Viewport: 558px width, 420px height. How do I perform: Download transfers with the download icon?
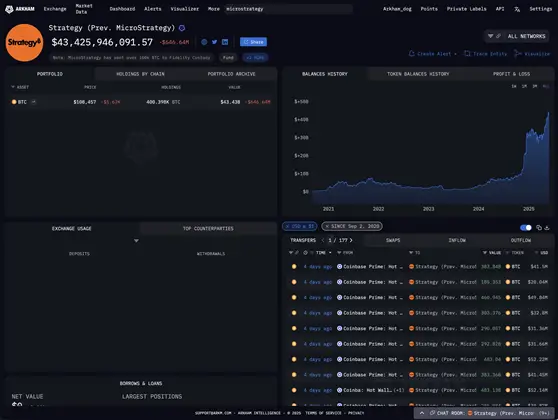click(x=547, y=227)
